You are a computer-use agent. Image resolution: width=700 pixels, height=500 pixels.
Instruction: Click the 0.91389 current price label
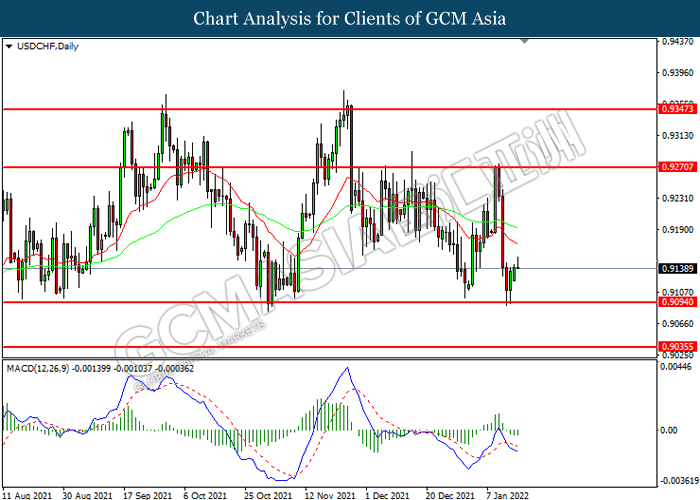click(x=677, y=269)
